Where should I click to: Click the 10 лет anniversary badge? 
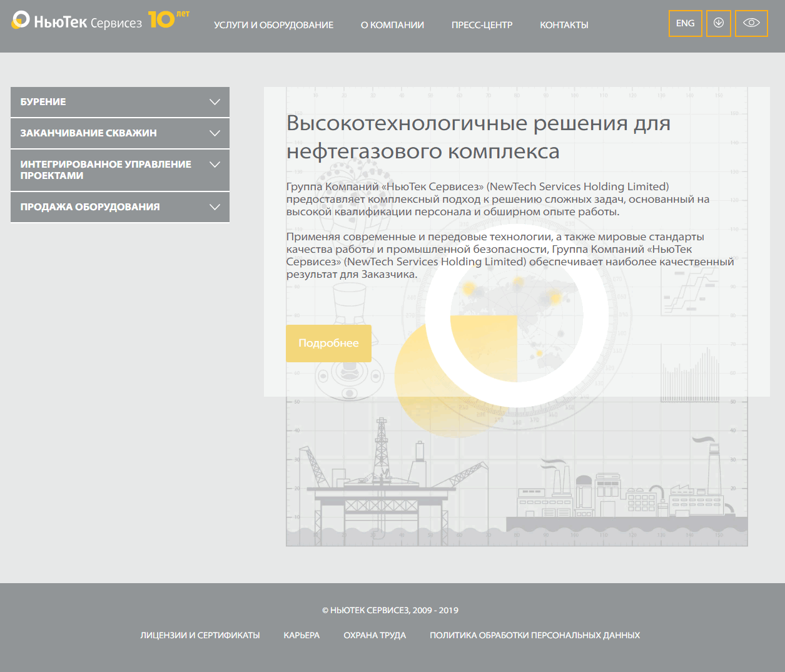(169, 19)
